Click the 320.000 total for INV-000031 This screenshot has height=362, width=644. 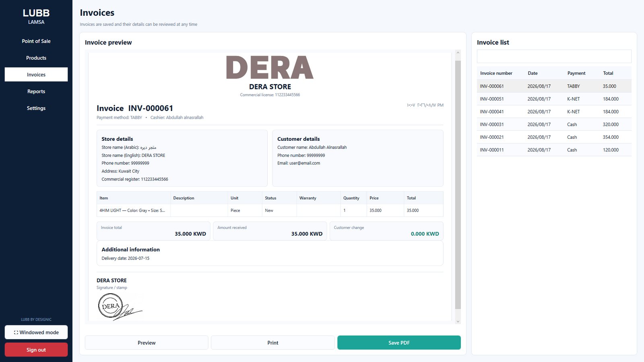point(611,124)
